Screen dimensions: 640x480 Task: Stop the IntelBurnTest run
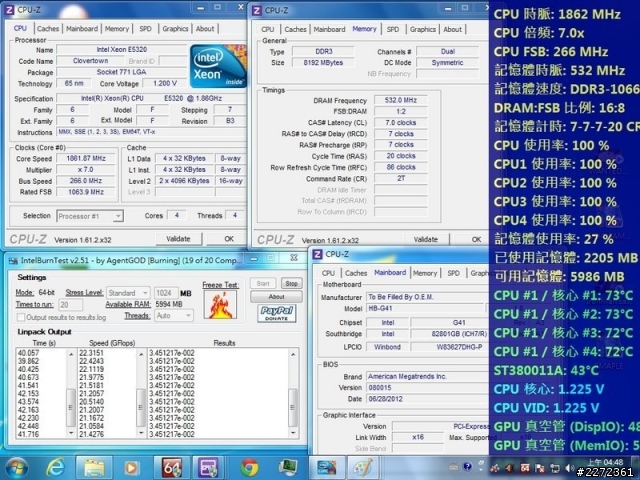(291, 283)
